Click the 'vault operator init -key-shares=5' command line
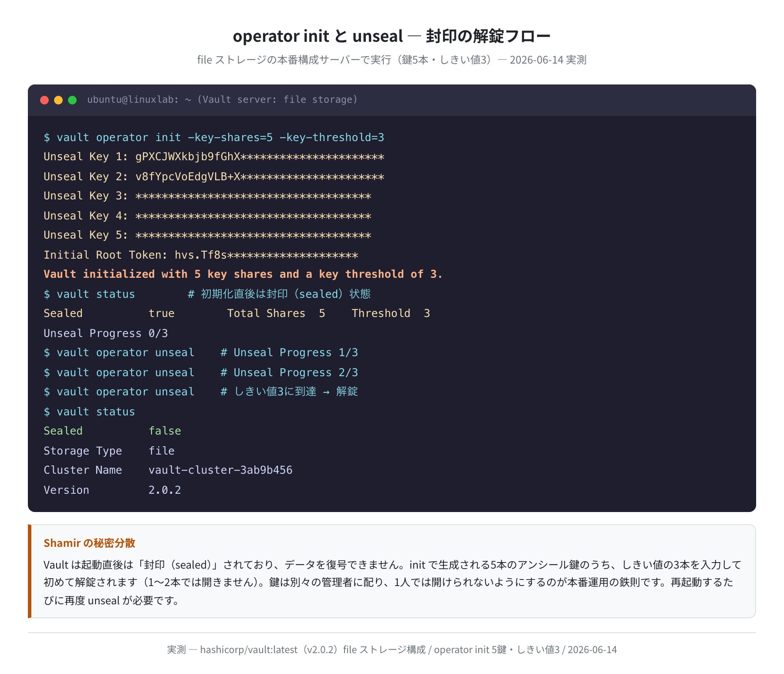 [214, 138]
